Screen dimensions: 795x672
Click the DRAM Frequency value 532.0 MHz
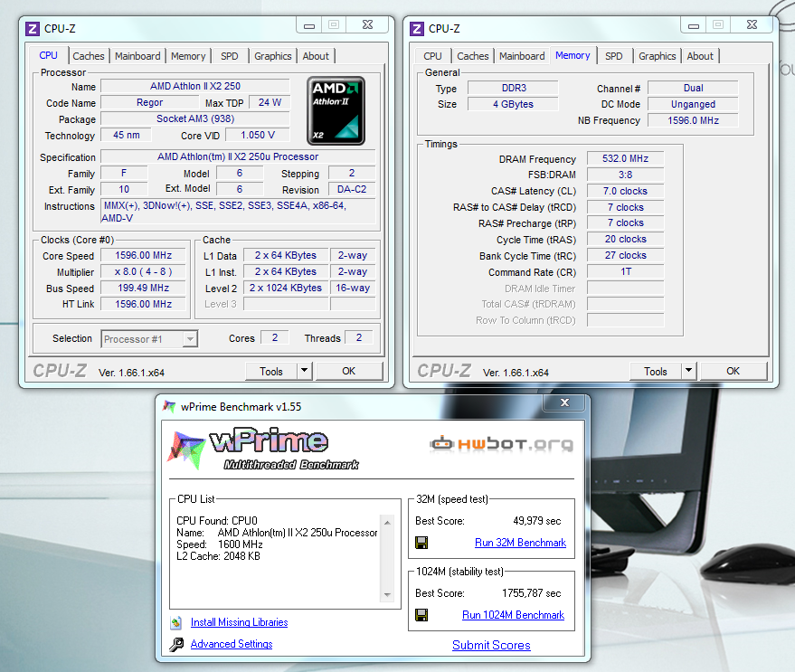pyautogui.click(x=625, y=159)
